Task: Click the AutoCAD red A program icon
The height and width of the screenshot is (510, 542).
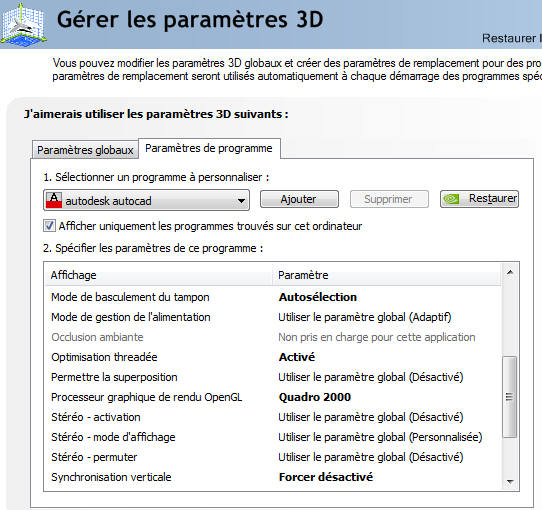Action: click(x=54, y=200)
